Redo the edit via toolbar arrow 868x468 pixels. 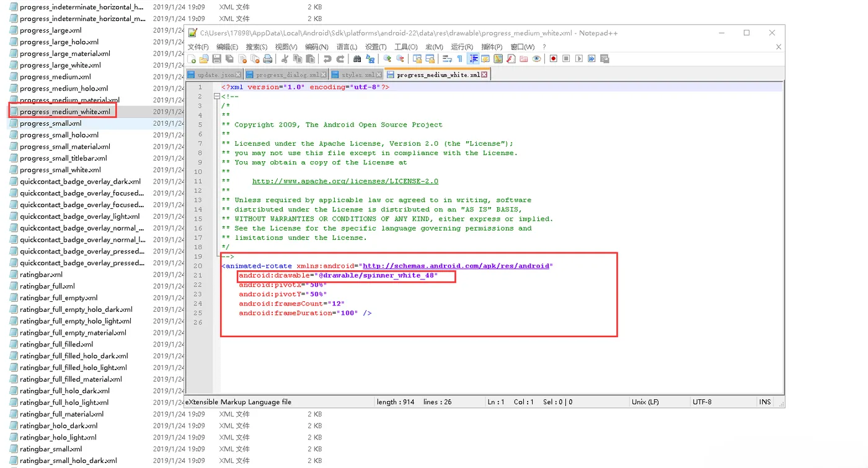[x=340, y=59]
